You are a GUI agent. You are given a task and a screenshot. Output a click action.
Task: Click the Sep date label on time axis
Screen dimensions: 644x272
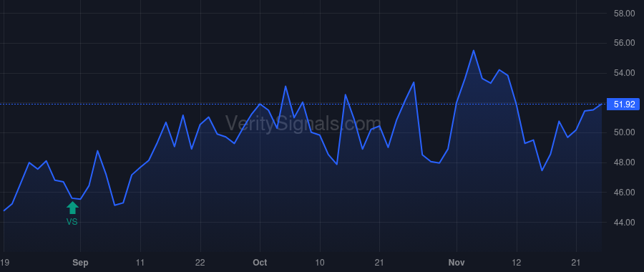tap(80, 263)
